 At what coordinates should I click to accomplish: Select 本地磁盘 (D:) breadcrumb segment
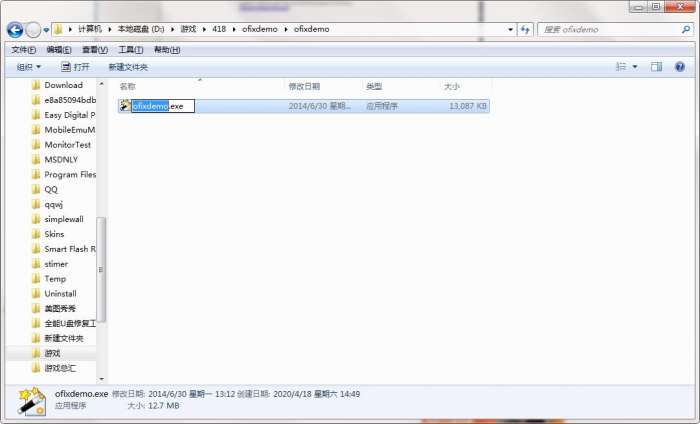click(x=141, y=29)
